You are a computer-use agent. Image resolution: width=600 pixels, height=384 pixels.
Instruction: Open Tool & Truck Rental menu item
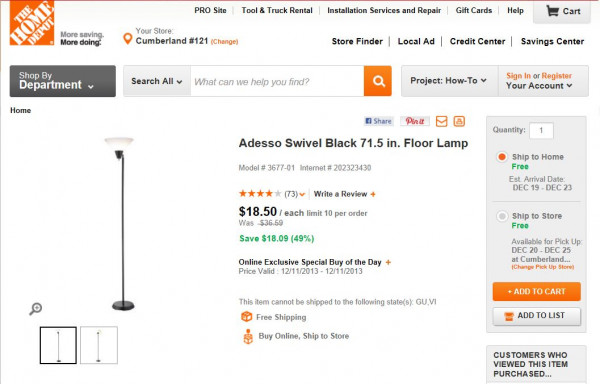[277, 10]
